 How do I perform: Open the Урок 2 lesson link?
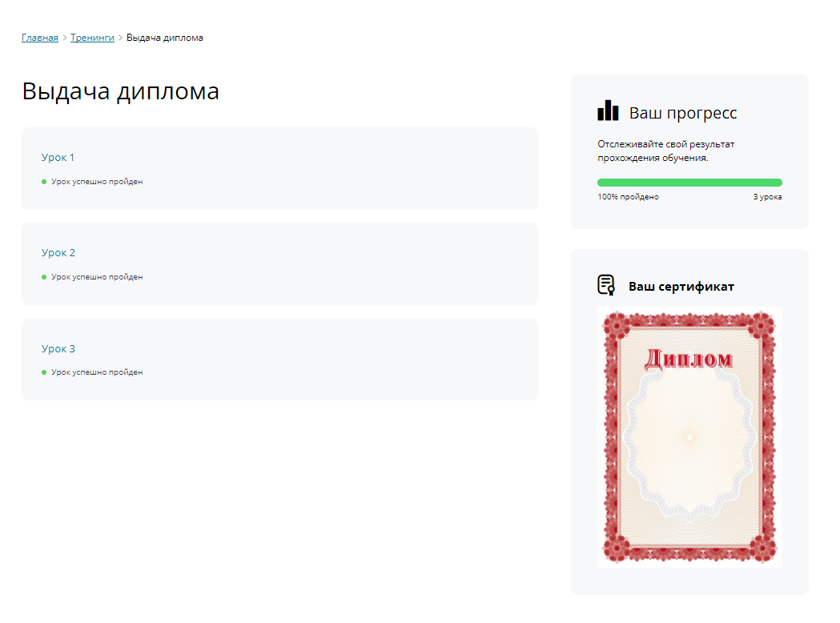(x=58, y=253)
